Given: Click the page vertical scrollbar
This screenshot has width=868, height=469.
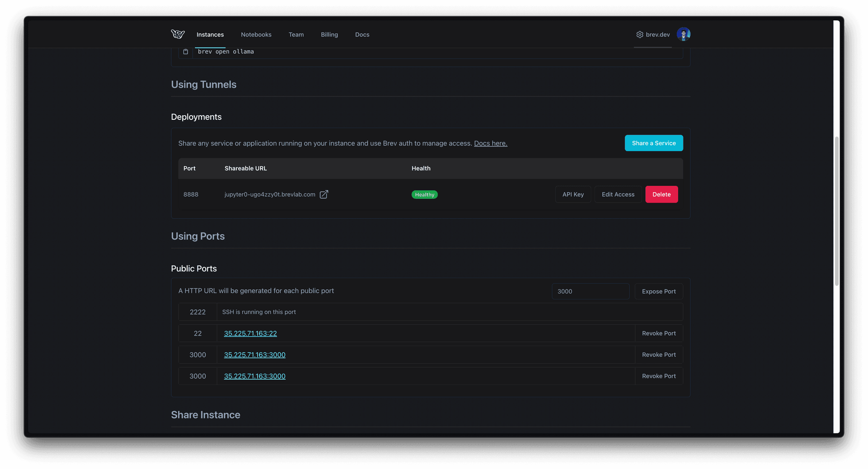Looking at the screenshot, I should click(x=836, y=211).
